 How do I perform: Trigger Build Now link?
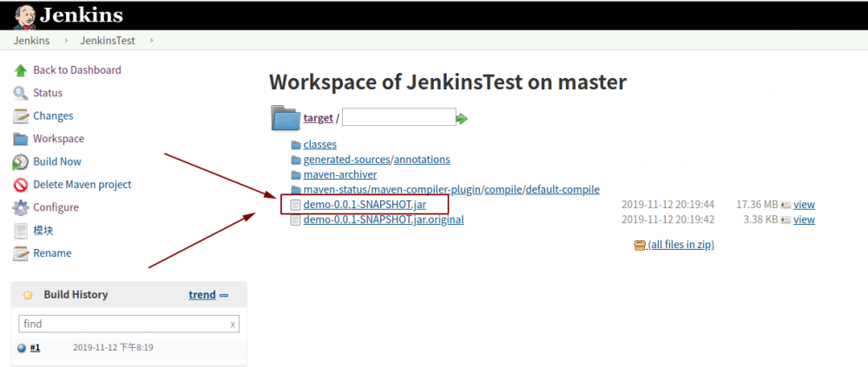click(x=57, y=162)
